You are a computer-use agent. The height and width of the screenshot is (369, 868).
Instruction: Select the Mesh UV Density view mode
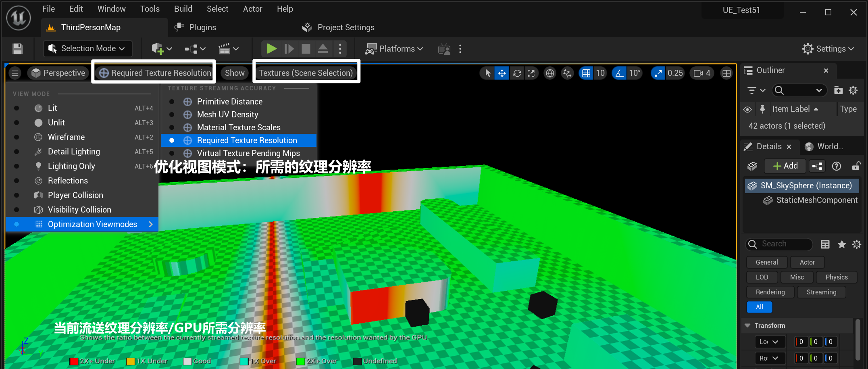coord(239,115)
